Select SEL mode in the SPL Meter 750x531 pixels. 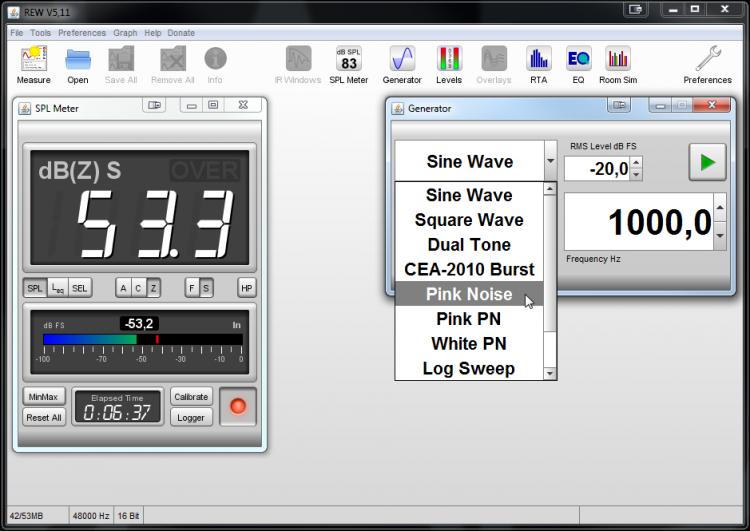pos(79,288)
